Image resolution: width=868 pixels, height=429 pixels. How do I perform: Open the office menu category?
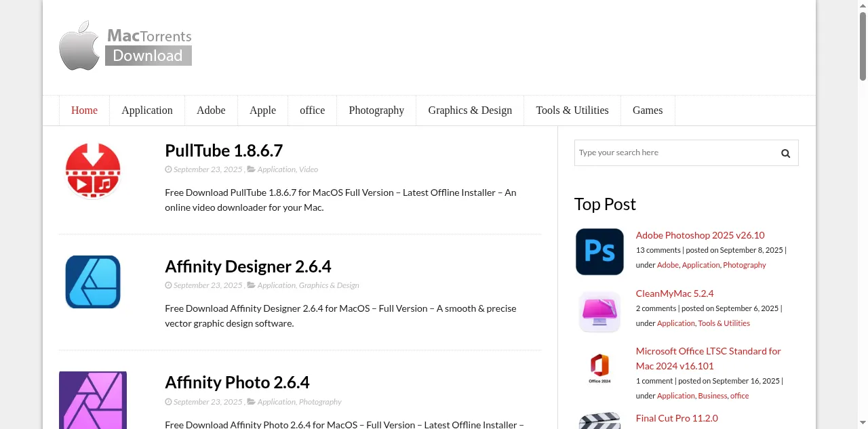click(313, 110)
